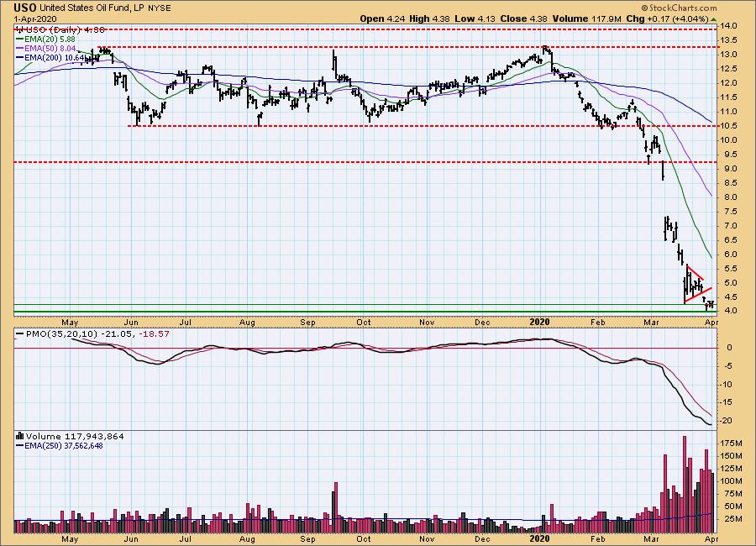Viewport: 756px width, 546px height.
Task: Click the 25M volume axis label
Action: [733, 519]
